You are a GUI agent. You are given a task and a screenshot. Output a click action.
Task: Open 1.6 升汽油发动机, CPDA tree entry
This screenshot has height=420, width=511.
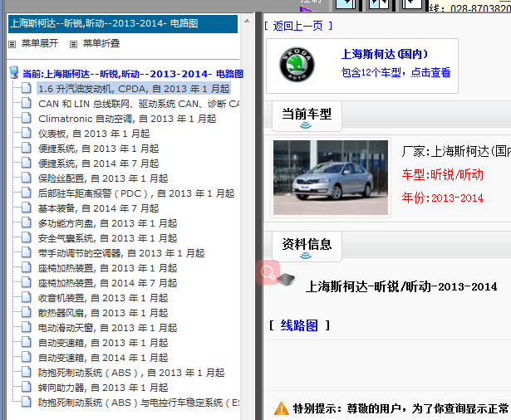tap(134, 89)
